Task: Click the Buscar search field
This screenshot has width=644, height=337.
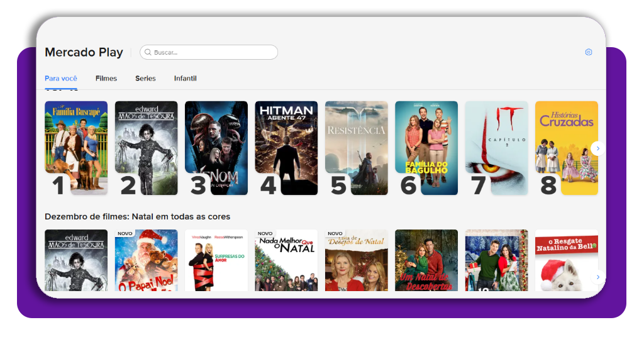Action: (209, 52)
